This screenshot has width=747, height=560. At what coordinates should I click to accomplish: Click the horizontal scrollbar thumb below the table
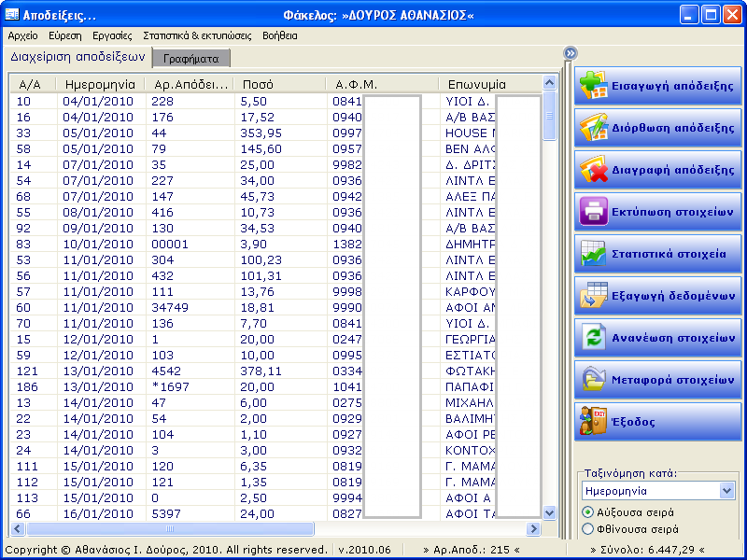(x=170, y=528)
